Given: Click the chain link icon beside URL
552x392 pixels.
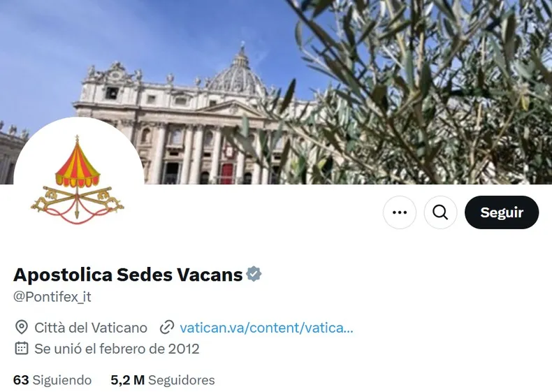Looking at the screenshot, I should [167, 327].
